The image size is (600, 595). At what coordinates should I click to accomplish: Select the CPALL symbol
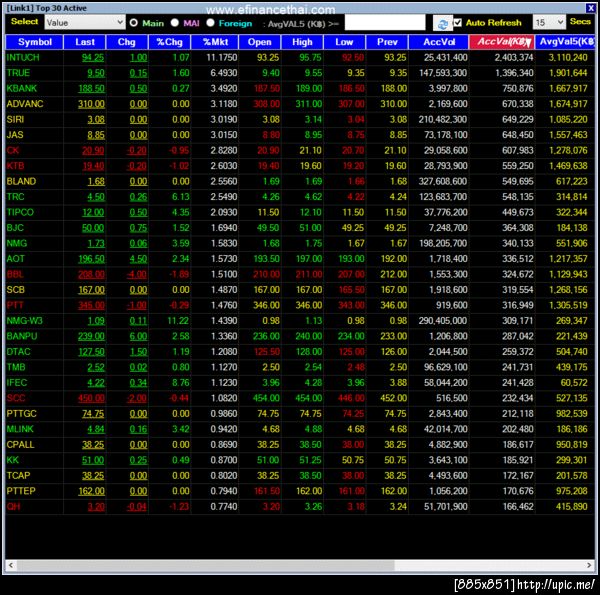pos(20,445)
